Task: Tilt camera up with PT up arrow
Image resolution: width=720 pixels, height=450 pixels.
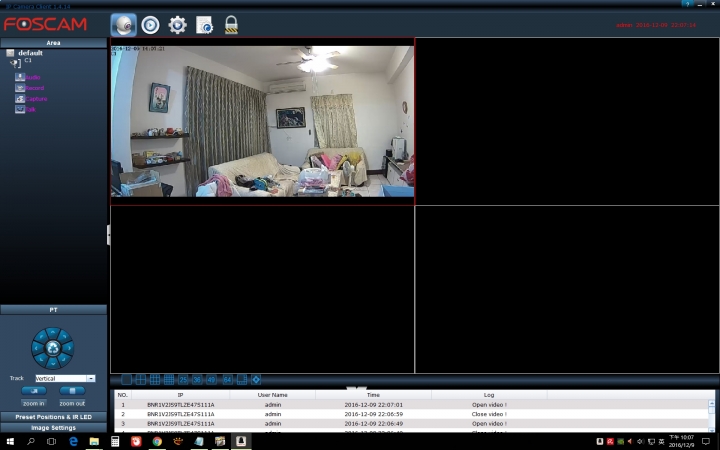Action: pos(53,332)
